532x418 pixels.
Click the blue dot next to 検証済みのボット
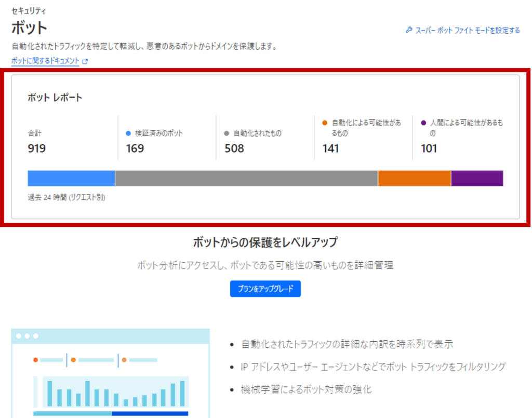point(128,133)
